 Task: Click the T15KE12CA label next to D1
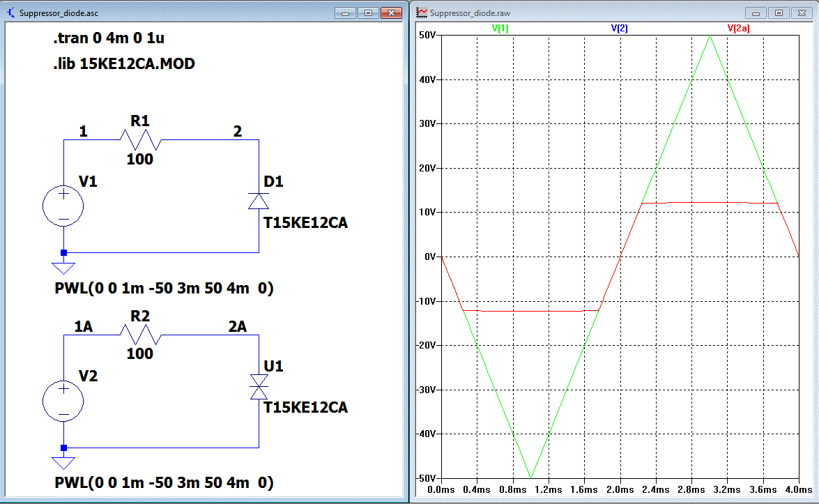coord(305,223)
